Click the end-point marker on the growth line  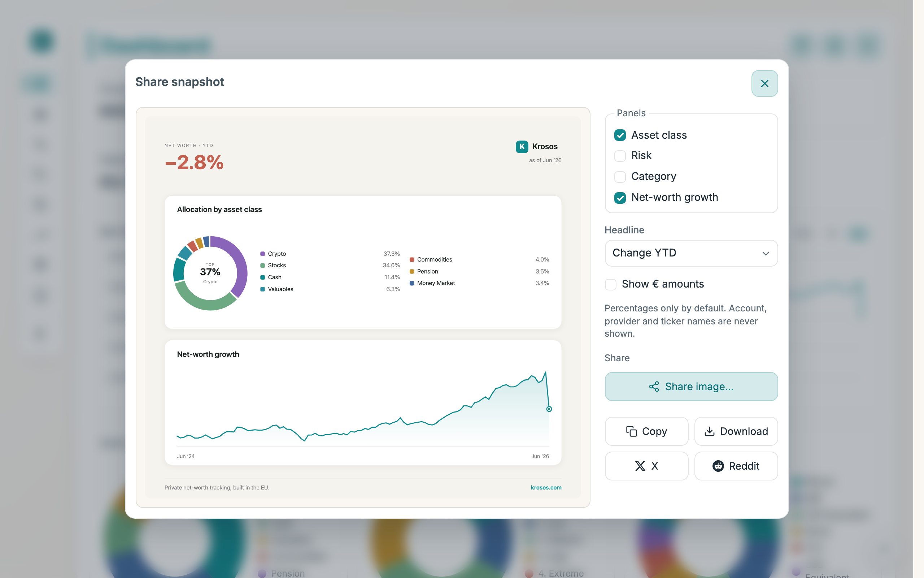[x=549, y=409]
